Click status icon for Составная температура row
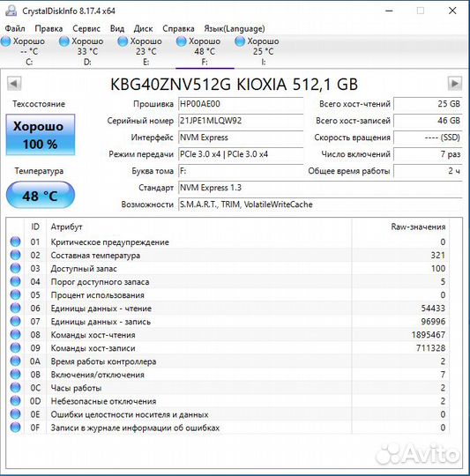The height and width of the screenshot is (476, 470). 15,256
